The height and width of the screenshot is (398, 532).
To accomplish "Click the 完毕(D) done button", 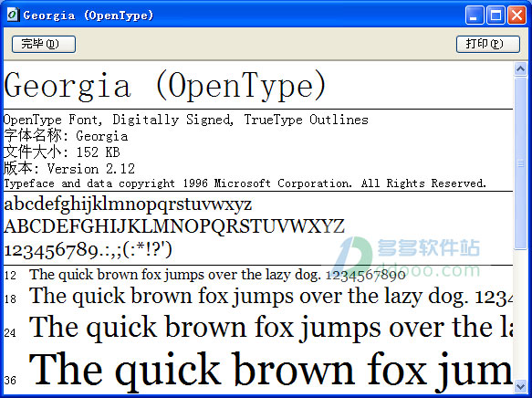I will (x=44, y=44).
